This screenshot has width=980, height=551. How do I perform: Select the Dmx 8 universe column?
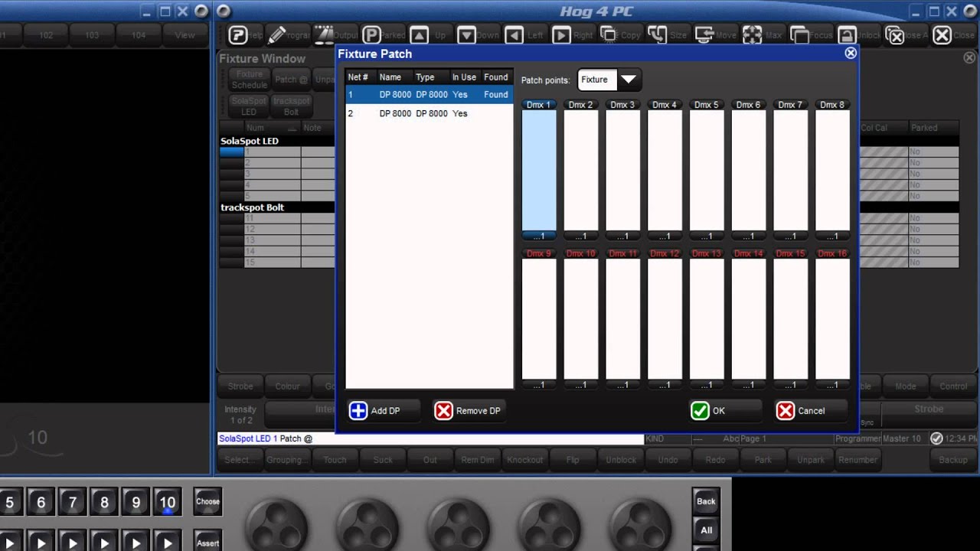pos(832,169)
